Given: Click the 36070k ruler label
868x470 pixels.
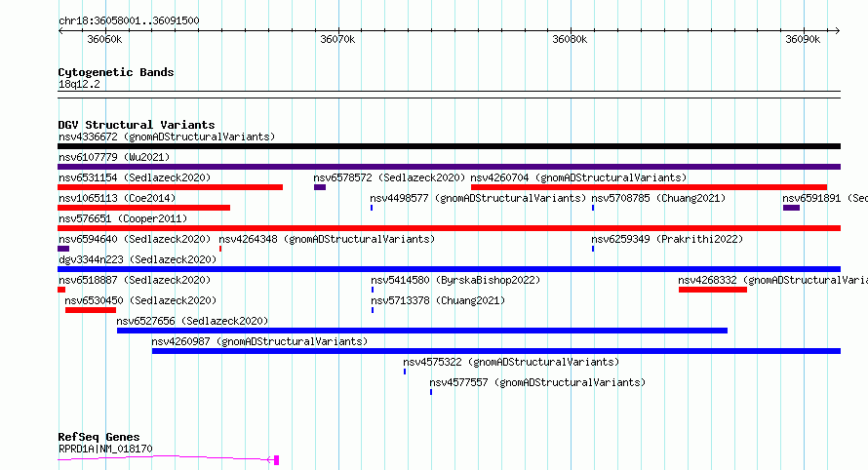Looking at the screenshot, I should 337,39.
